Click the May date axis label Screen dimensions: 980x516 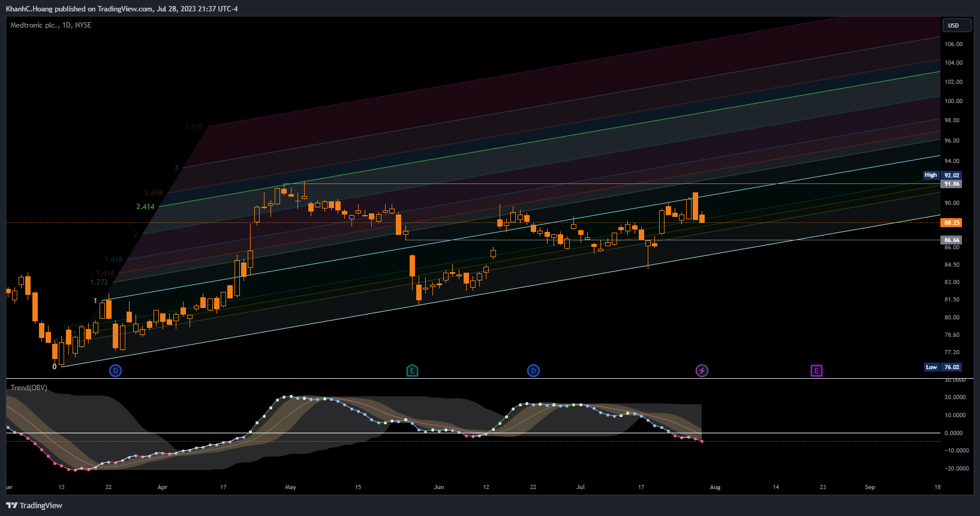pos(291,487)
